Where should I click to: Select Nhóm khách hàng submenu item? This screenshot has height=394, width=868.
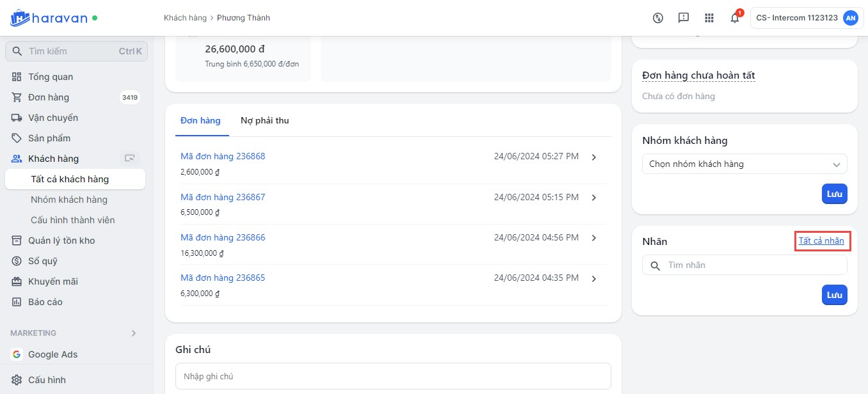(x=69, y=200)
